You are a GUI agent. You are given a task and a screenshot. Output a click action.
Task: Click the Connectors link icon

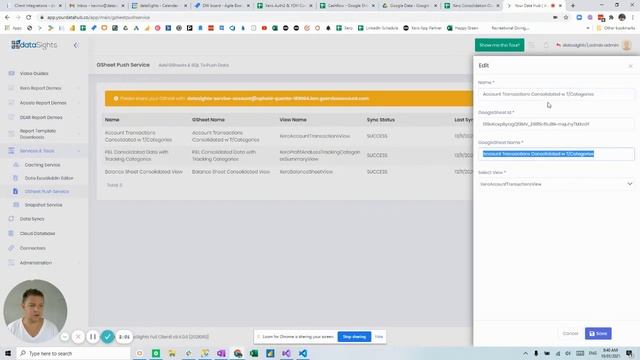click(x=11, y=248)
